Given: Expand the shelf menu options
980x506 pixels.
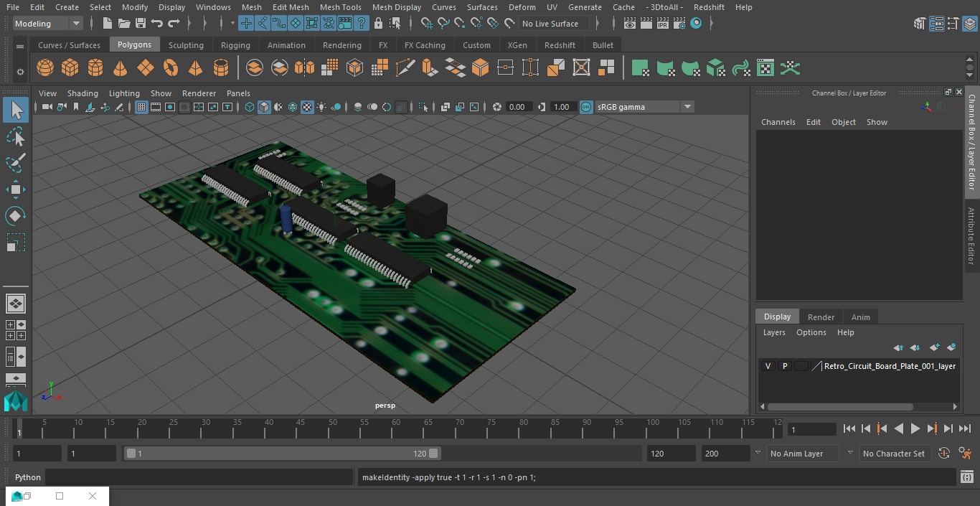Looking at the screenshot, I should pyautogui.click(x=20, y=46).
